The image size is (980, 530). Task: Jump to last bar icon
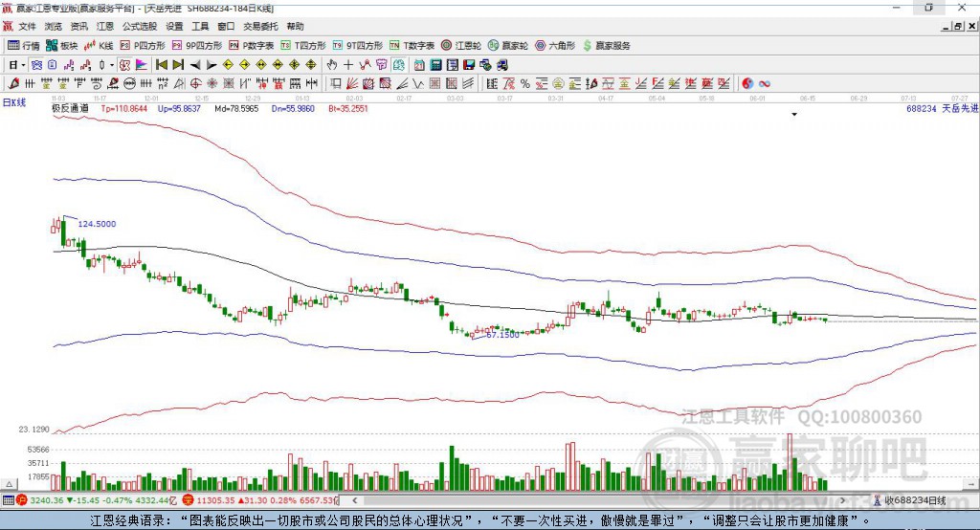(178, 65)
